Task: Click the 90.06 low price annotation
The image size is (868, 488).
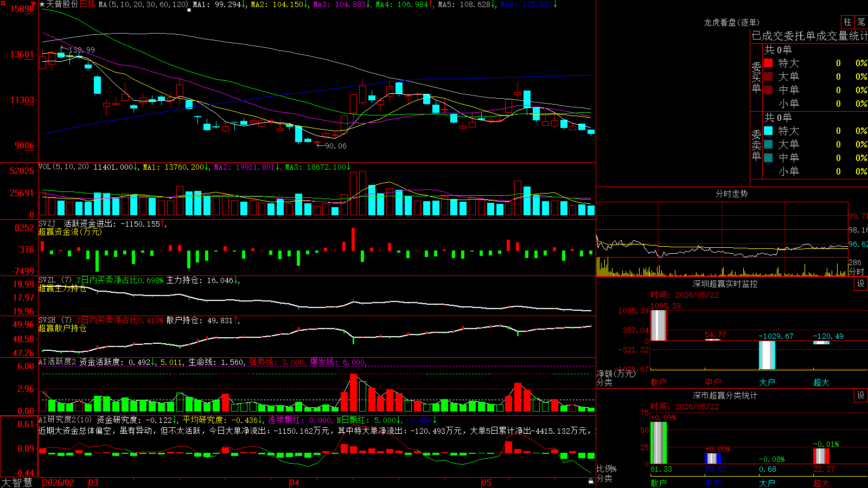Action: [335, 146]
